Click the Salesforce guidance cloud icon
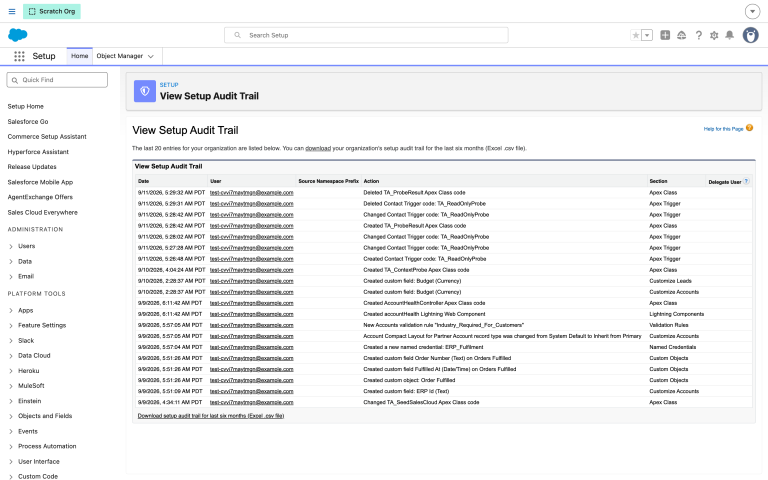 pyautogui.click(x=681, y=35)
